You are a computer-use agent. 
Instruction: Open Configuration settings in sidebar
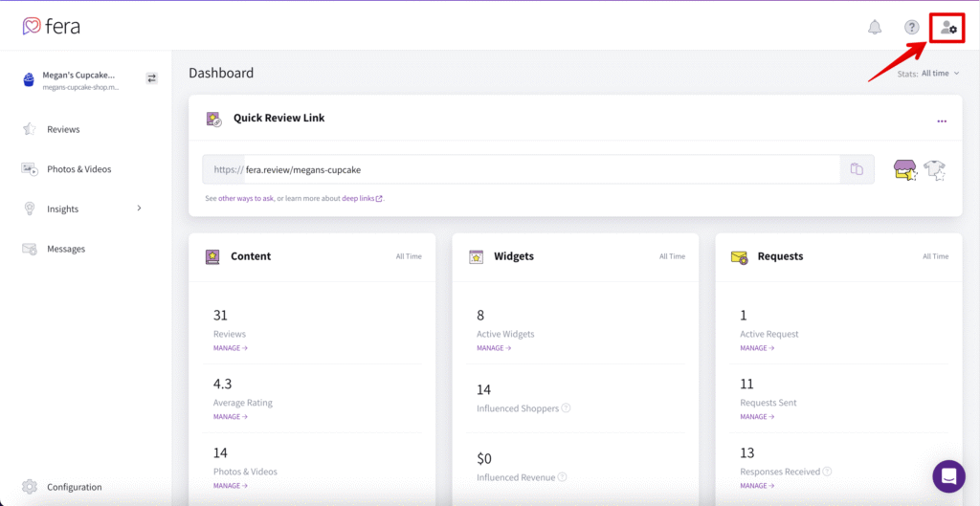pyautogui.click(x=74, y=487)
